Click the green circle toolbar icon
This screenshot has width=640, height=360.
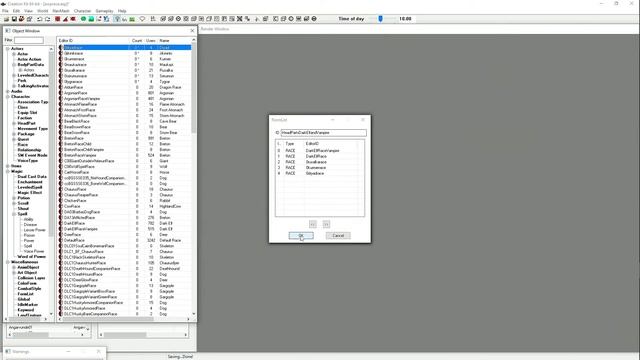pyautogui.click(x=83, y=19)
